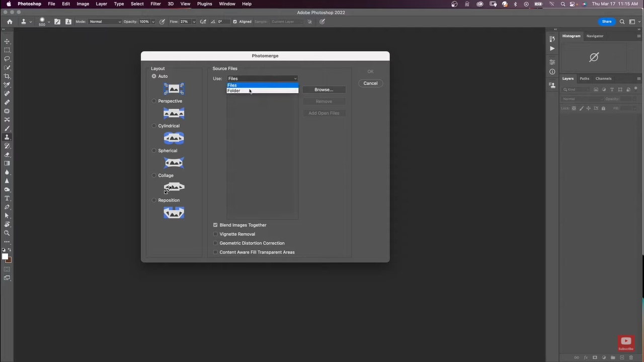Open the Flow dropdown arrow
Image resolution: width=644 pixels, height=362 pixels.
194,22
